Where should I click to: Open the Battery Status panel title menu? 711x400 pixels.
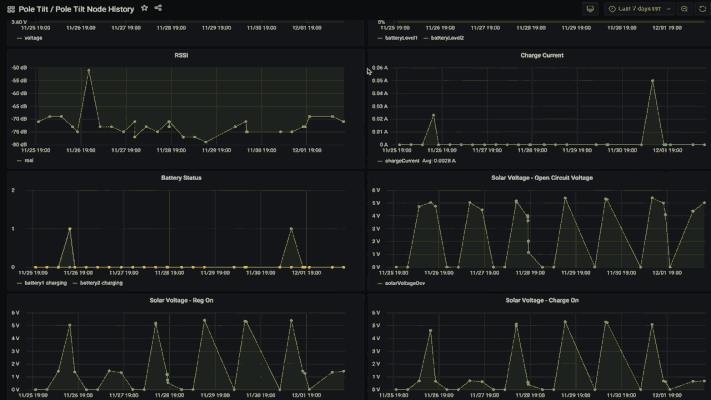181,178
